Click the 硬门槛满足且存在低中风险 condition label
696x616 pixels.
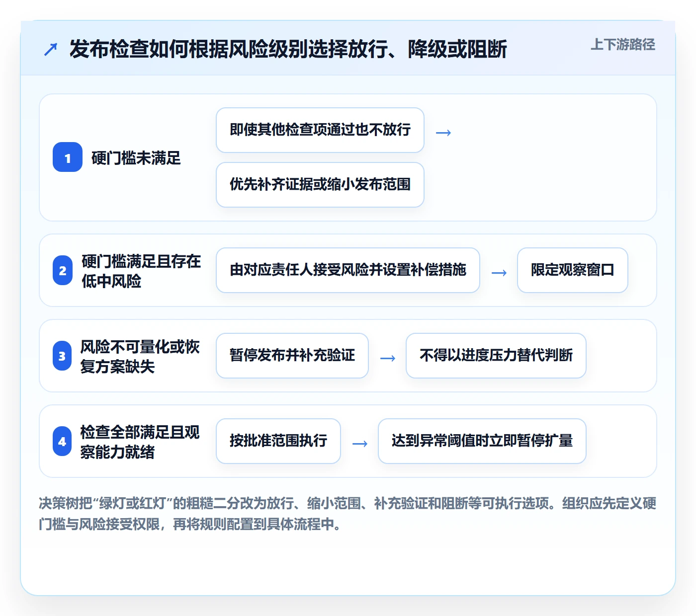tap(141, 271)
